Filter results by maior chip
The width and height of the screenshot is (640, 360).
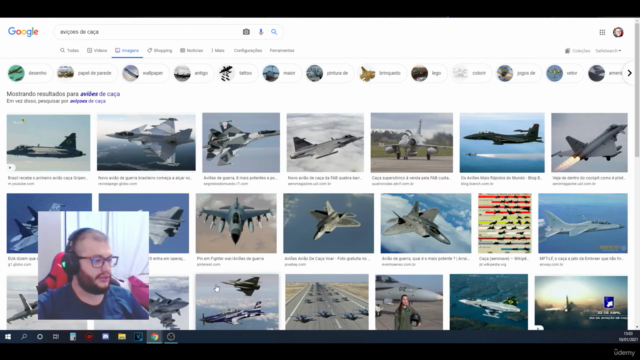[282, 73]
